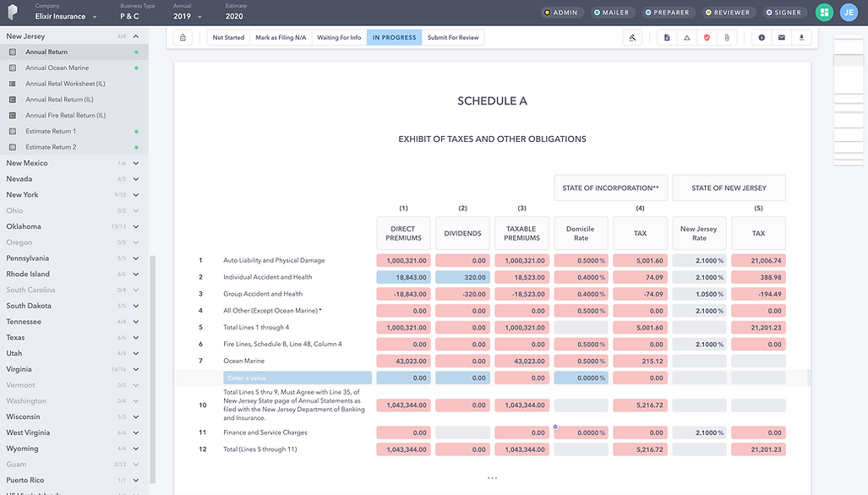Viewport: 868px width, 495px height.
Task: Open Estimate Return 2
Action: tap(51, 147)
